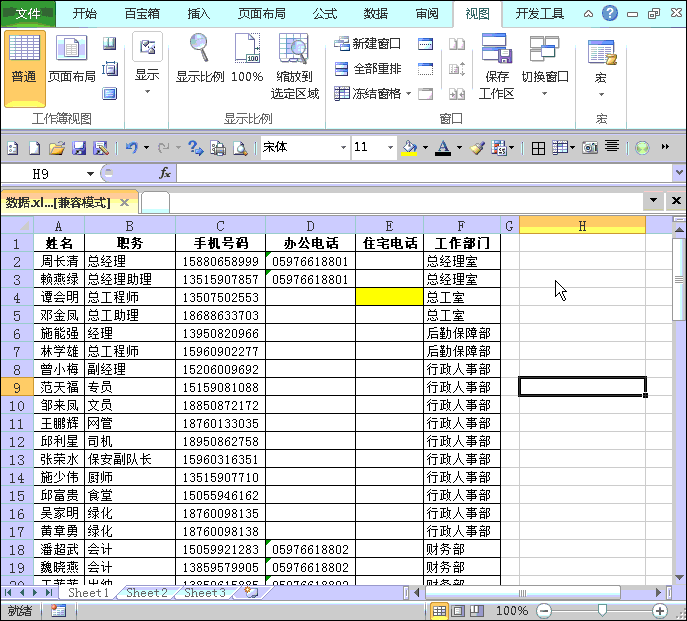This screenshot has height=621, width=687.
Task: Switch to the Insert (插入) ribbon tab
Action: (198, 14)
